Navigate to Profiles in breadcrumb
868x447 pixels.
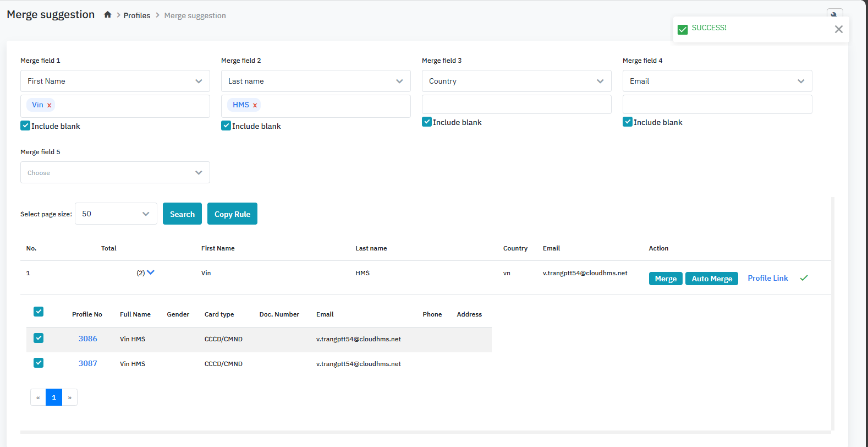coord(136,15)
